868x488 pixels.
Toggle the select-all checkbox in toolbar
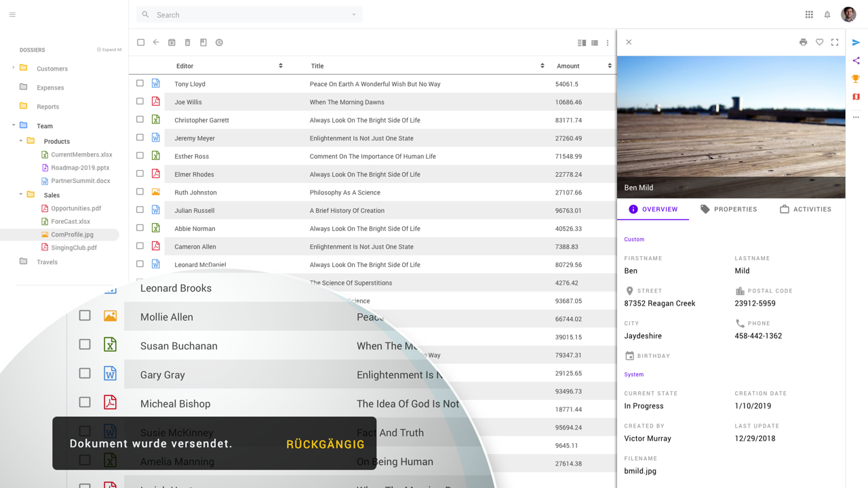140,43
